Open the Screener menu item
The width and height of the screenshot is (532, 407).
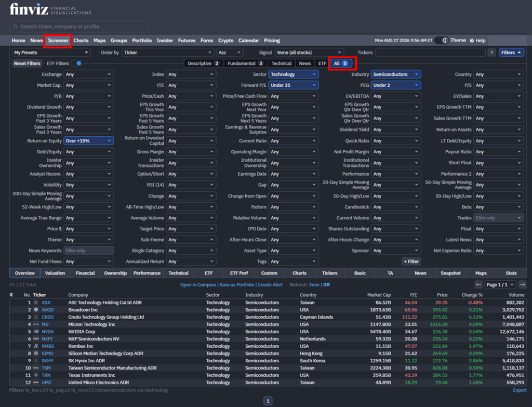[58, 41]
